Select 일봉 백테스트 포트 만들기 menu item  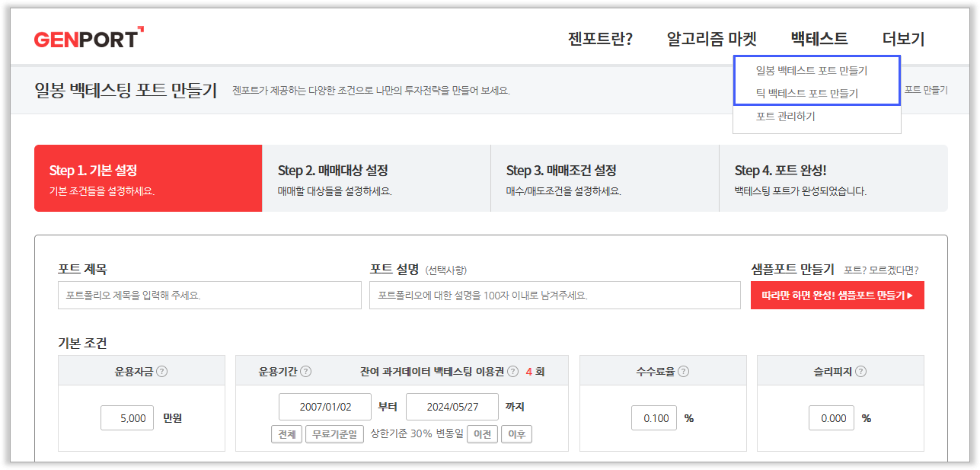811,71
